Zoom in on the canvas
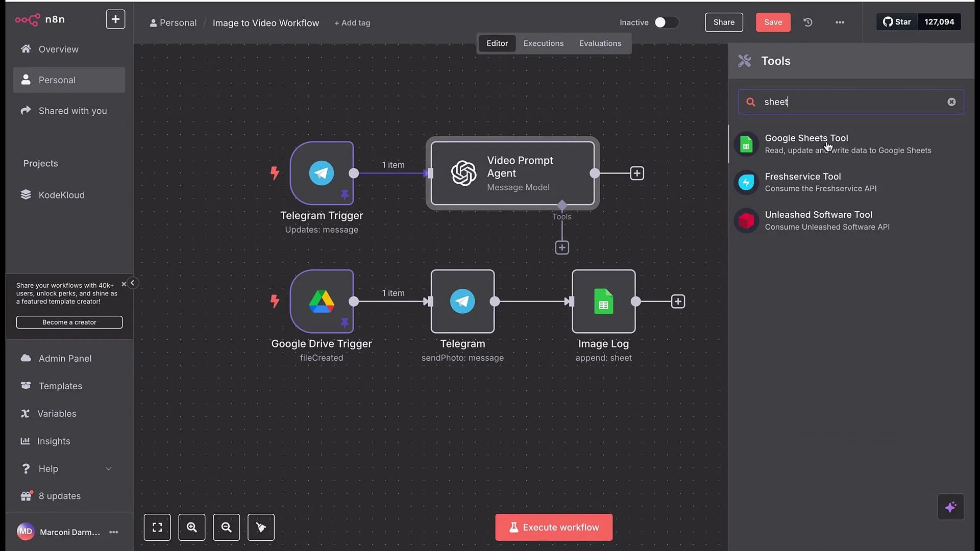The image size is (980, 551). (x=192, y=528)
